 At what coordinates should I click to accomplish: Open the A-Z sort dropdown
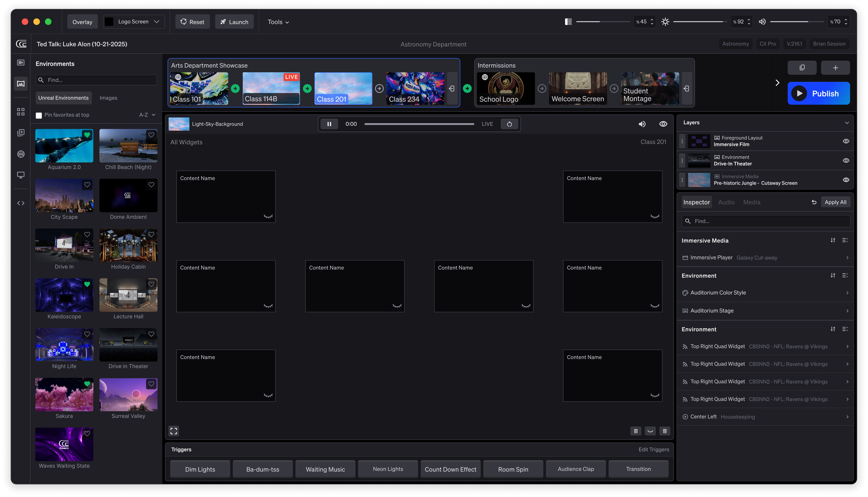pyautogui.click(x=147, y=115)
